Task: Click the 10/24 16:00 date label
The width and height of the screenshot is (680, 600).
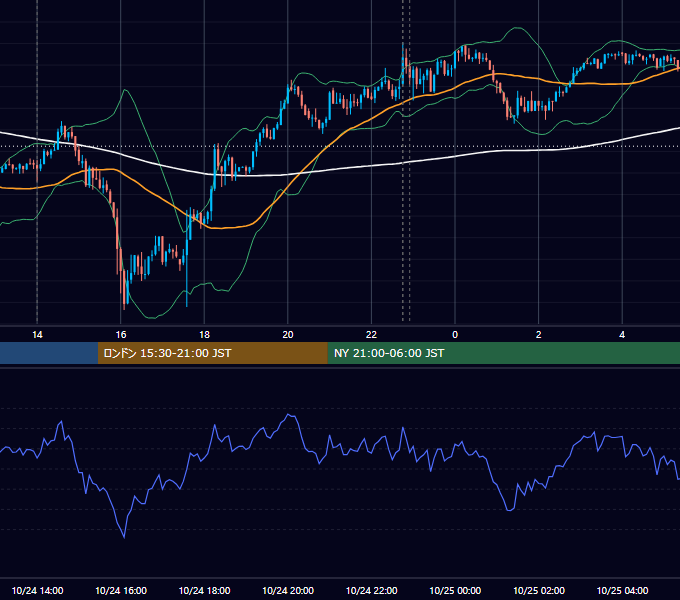Action: click(121, 590)
